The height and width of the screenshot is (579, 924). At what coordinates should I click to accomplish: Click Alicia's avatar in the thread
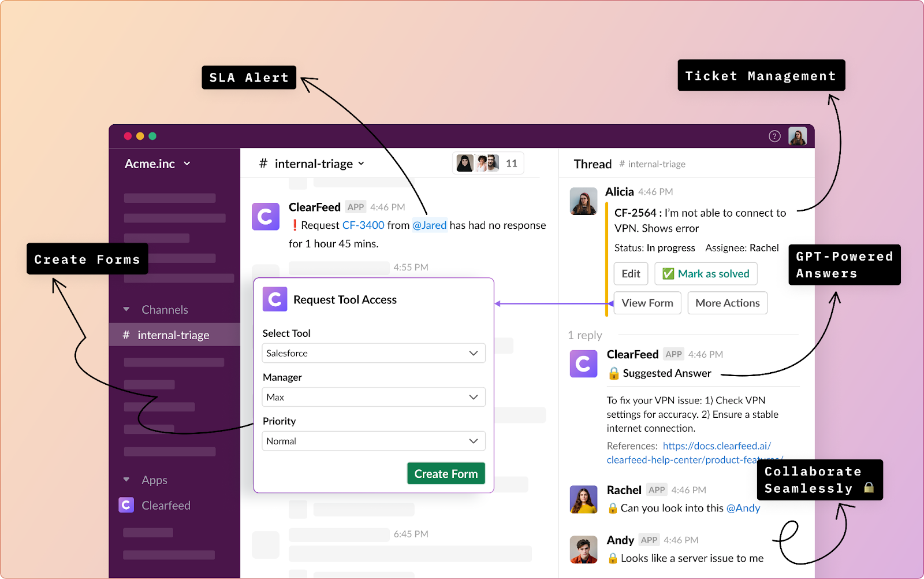(x=583, y=201)
